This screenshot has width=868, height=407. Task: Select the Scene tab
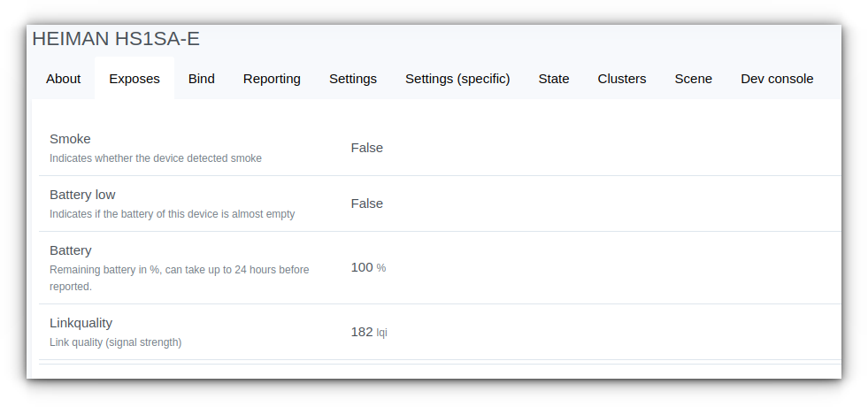[693, 79]
